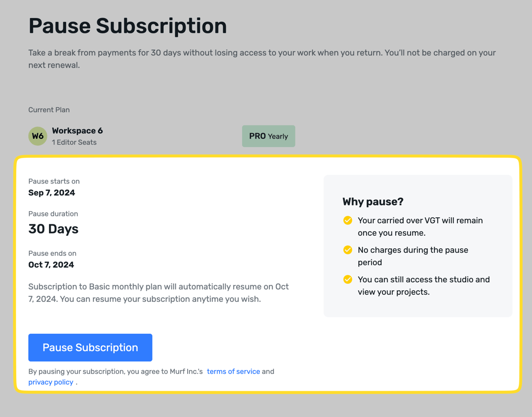Select the 30 Days pause duration text
Screen dimensions: 532x417
53,229
